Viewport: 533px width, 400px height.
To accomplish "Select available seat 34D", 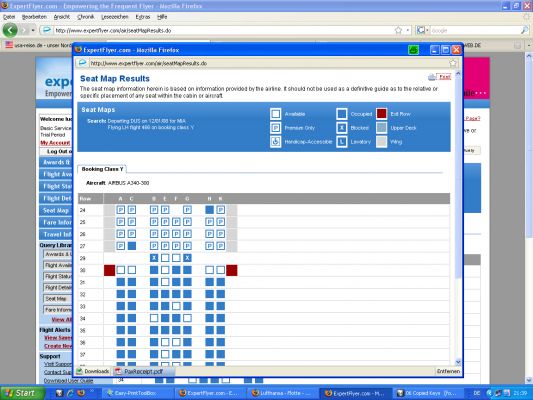I will (x=154, y=318).
